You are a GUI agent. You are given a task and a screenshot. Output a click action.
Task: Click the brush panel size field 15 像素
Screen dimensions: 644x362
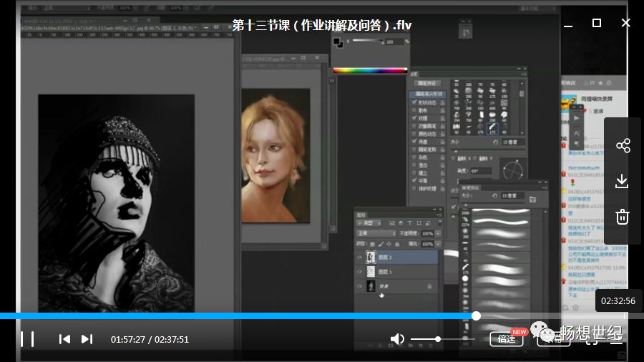[x=513, y=142]
